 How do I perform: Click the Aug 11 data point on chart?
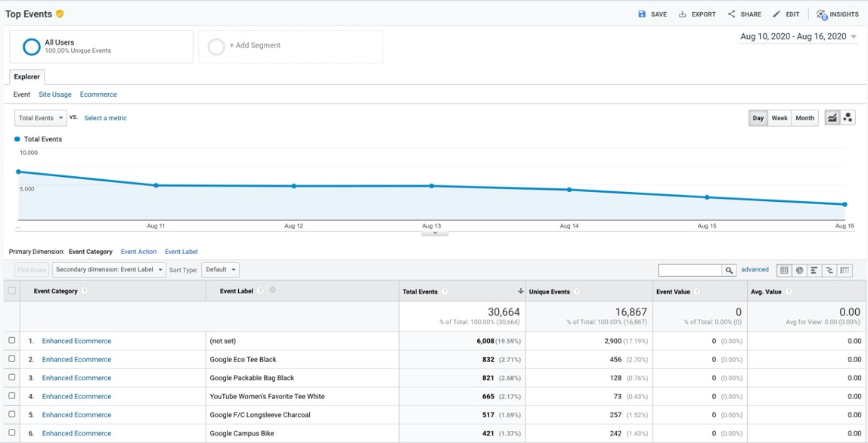(x=156, y=185)
